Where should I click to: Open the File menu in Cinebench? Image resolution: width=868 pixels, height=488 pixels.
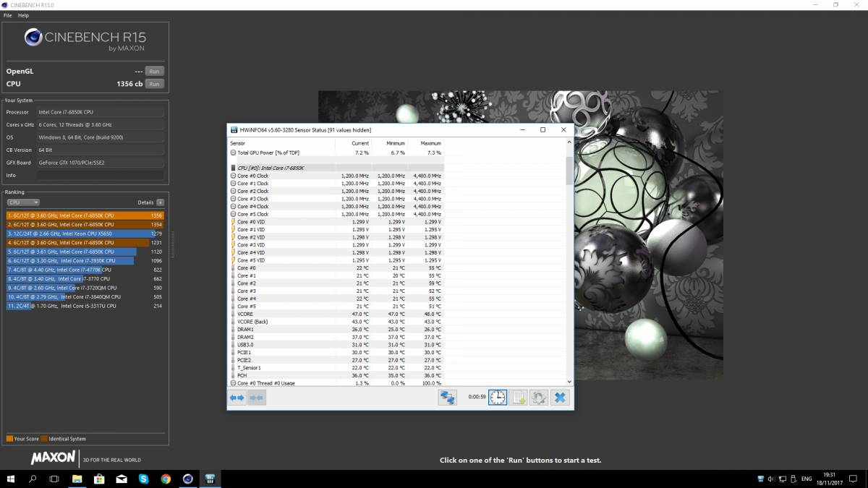coord(7,15)
